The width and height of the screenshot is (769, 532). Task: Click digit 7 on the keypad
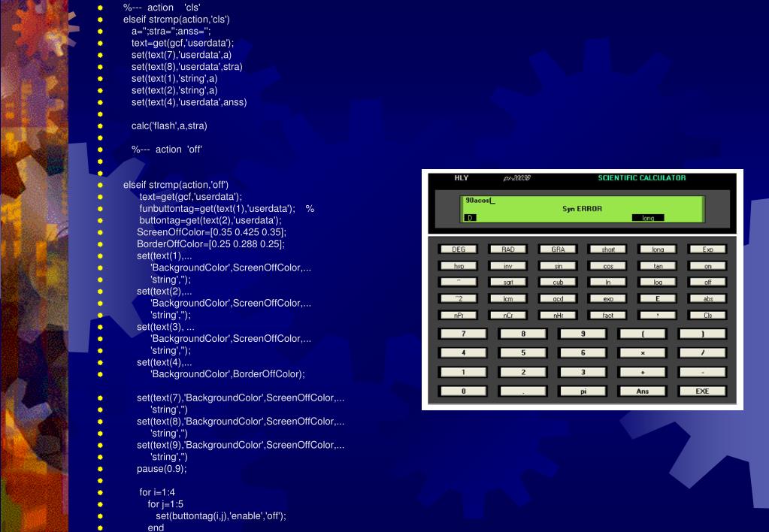pyautogui.click(x=464, y=334)
